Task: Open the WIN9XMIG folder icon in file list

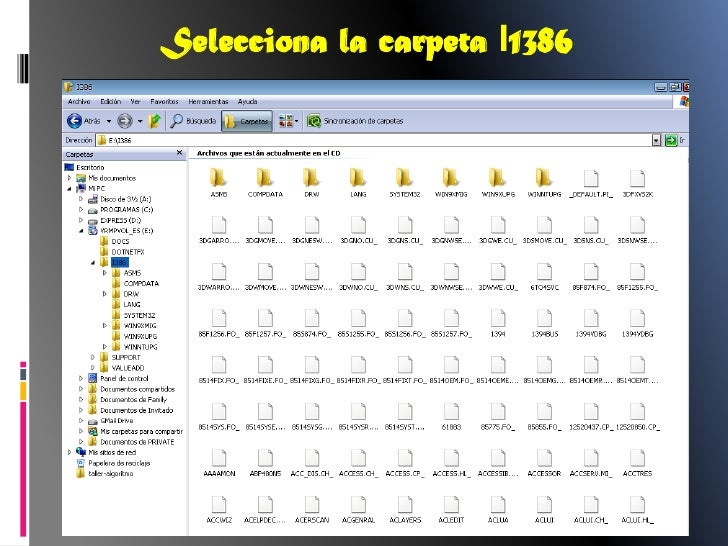Action: [x=450, y=178]
